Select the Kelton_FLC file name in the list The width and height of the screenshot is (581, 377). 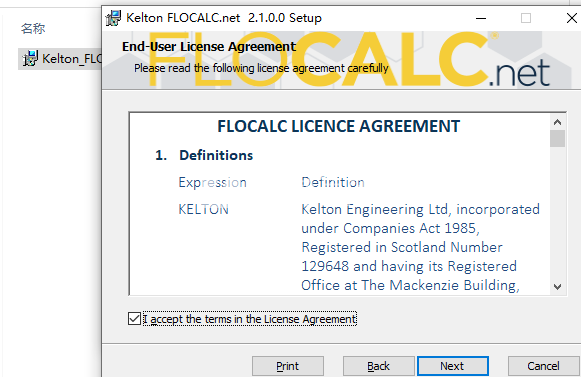tap(72, 59)
